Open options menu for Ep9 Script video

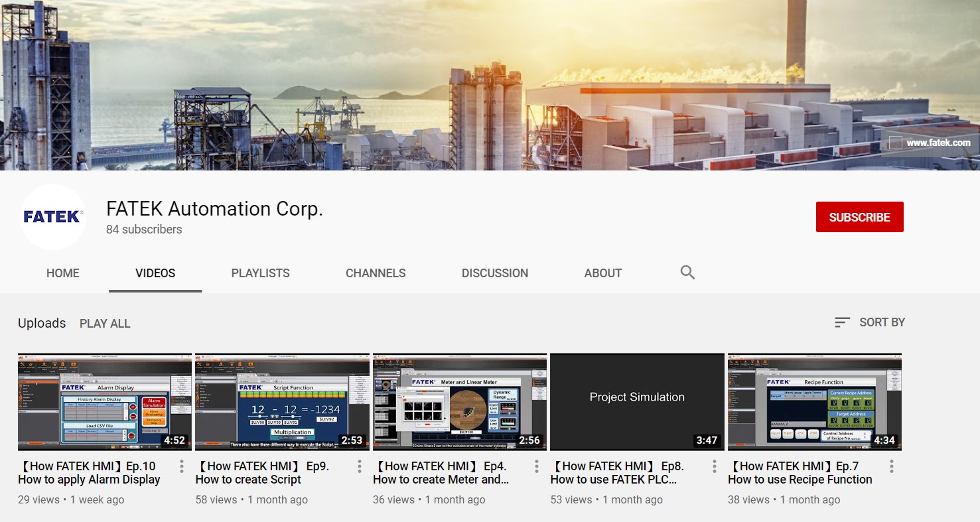pos(360,466)
